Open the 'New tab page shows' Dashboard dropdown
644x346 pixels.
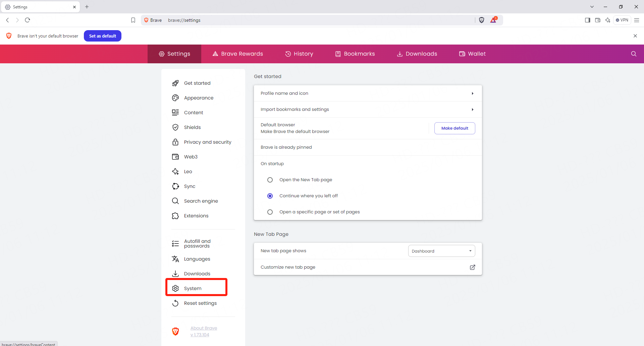[x=441, y=251]
